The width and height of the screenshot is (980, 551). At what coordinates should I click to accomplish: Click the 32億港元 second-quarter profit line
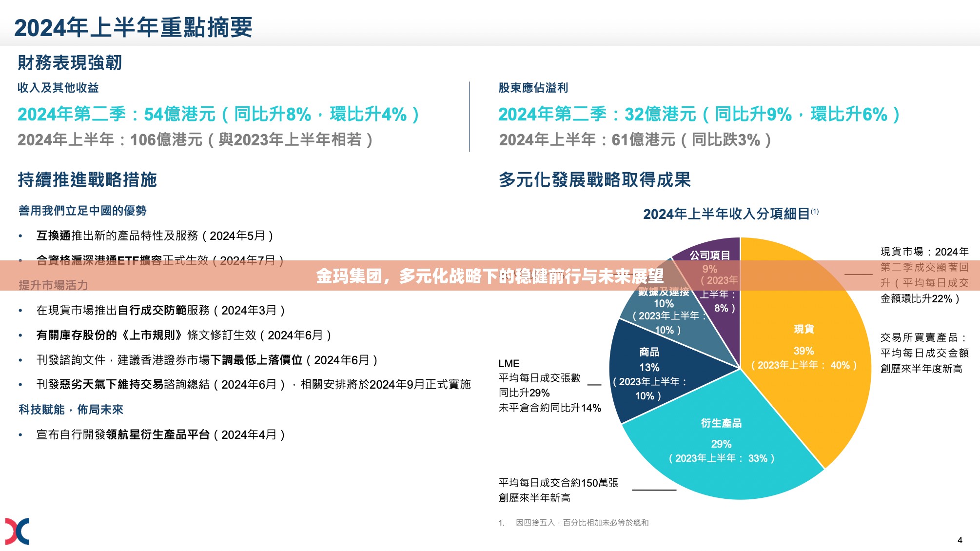click(699, 115)
